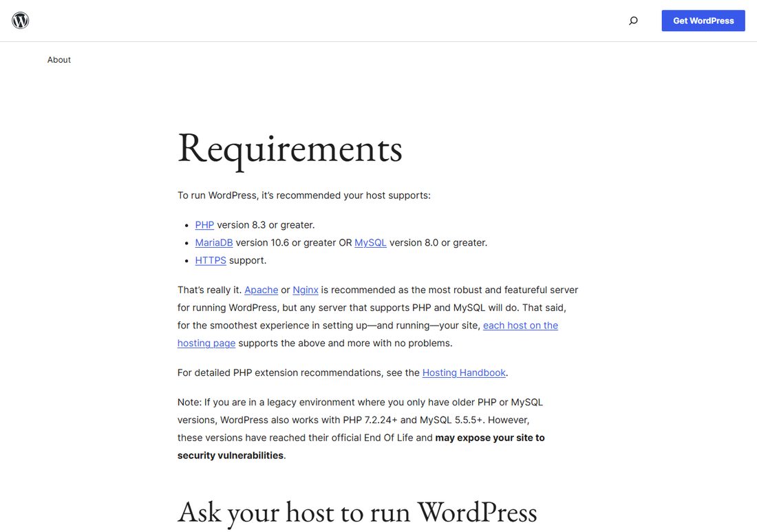The width and height of the screenshot is (757, 532).
Task: Click the Get WordPress button
Action: point(703,21)
